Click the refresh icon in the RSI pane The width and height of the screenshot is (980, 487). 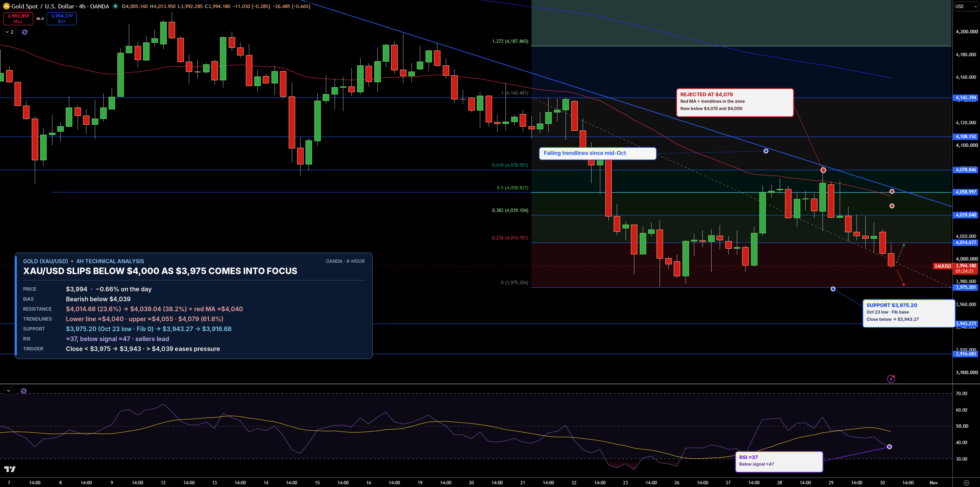(24, 391)
